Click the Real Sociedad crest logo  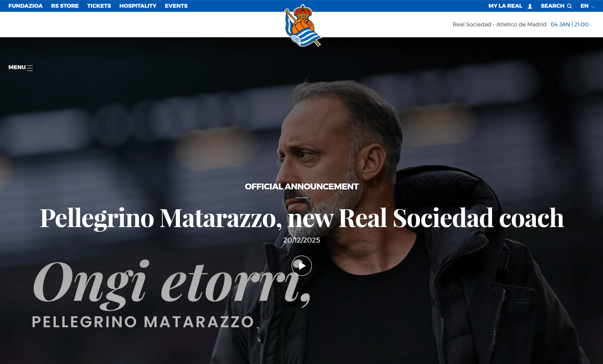point(303,25)
